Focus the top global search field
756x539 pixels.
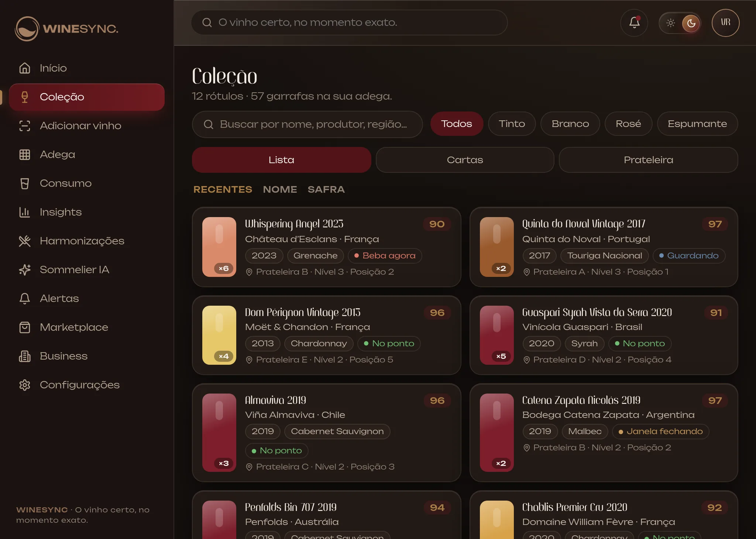coord(349,23)
